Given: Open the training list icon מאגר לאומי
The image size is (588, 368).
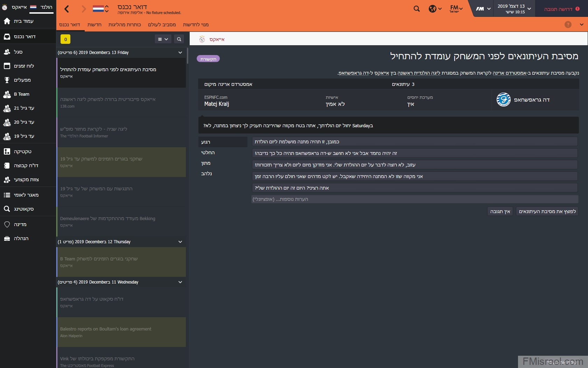Looking at the screenshot, I should click(7, 195).
